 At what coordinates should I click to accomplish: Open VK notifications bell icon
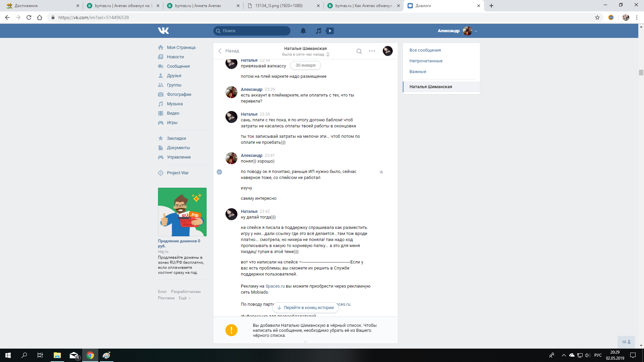(303, 31)
